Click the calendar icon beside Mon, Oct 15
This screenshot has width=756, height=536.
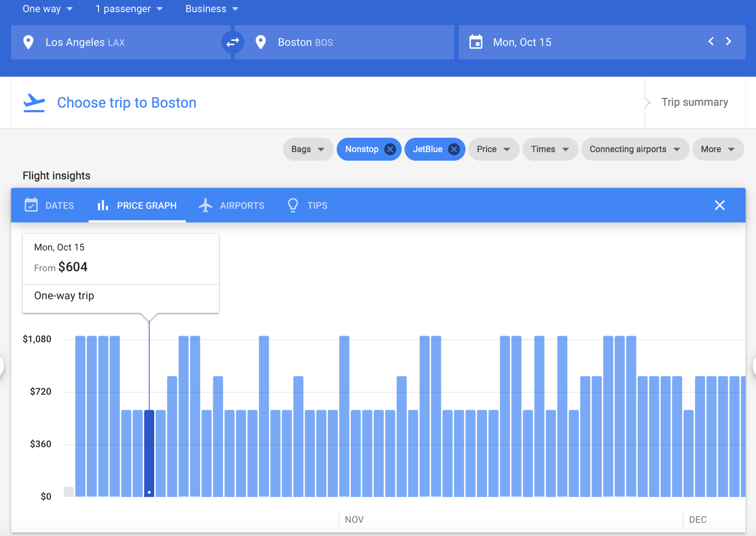476,42
